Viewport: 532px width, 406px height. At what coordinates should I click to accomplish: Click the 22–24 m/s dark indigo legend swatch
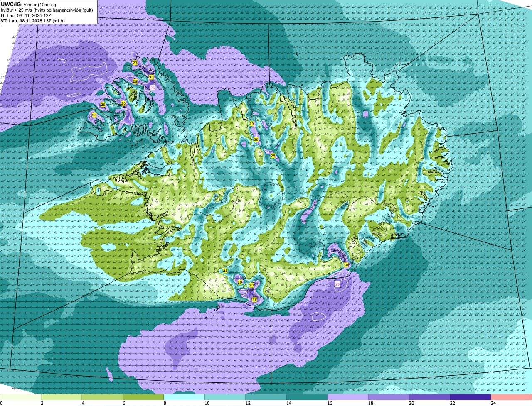470,397
